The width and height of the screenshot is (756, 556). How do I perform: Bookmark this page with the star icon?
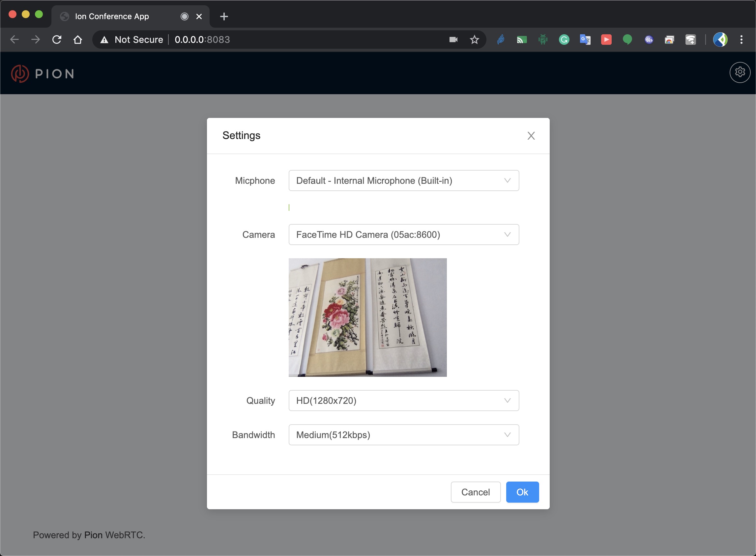tap(474, 40)
